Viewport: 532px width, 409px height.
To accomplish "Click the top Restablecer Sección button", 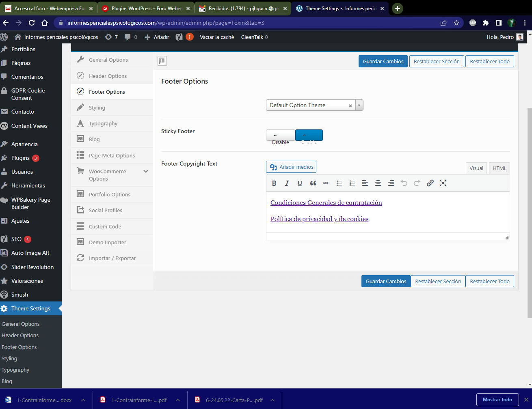I will click(437, 61).
